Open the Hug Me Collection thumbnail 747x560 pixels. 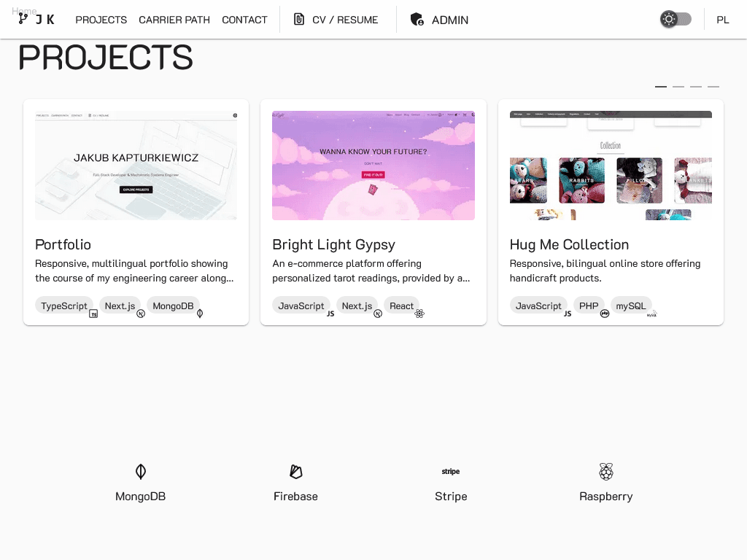coord(611,166)
